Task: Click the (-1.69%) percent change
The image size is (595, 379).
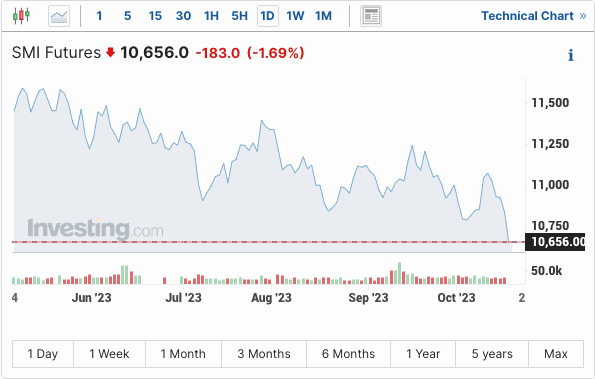Action: coord(276,53)
